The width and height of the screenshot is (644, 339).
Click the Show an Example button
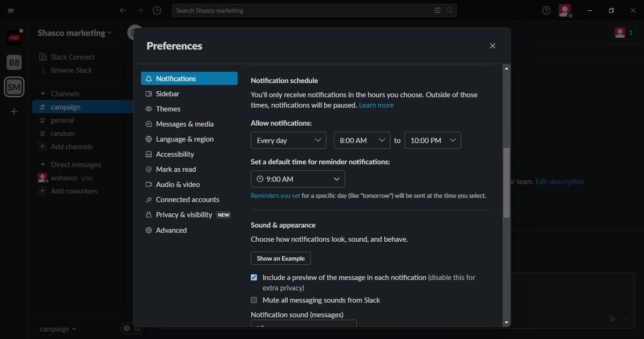280,258
